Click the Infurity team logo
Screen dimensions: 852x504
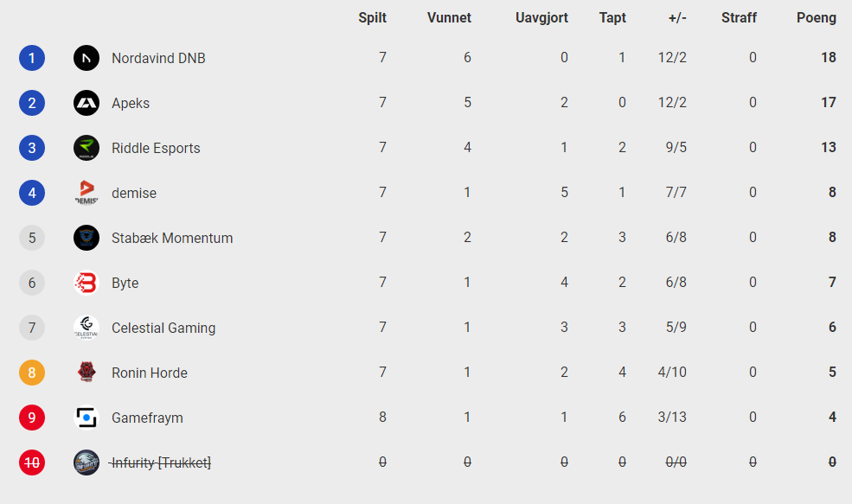click(x=86, y=463)
